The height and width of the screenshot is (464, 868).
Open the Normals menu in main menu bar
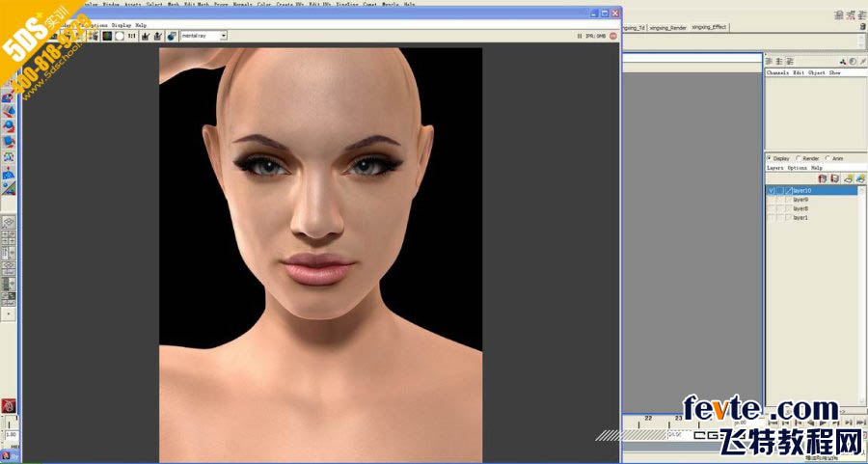[242, 4]
